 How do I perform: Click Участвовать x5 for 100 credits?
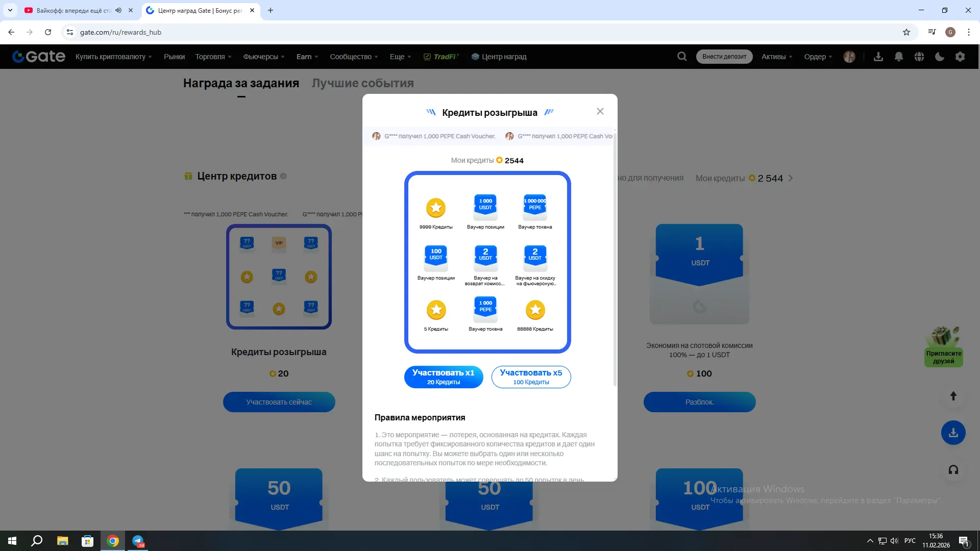(x=531, y=377)
